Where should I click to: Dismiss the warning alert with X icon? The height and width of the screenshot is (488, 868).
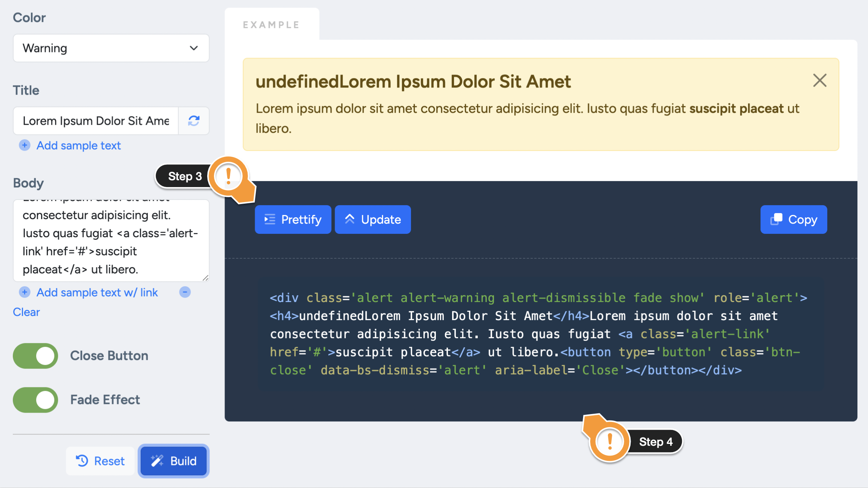click(820, 81)
